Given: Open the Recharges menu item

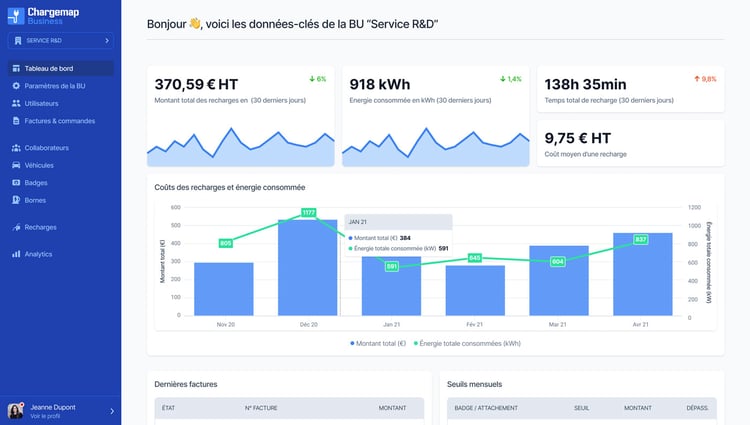Looking at the screenshot, I should coord(41,227).
